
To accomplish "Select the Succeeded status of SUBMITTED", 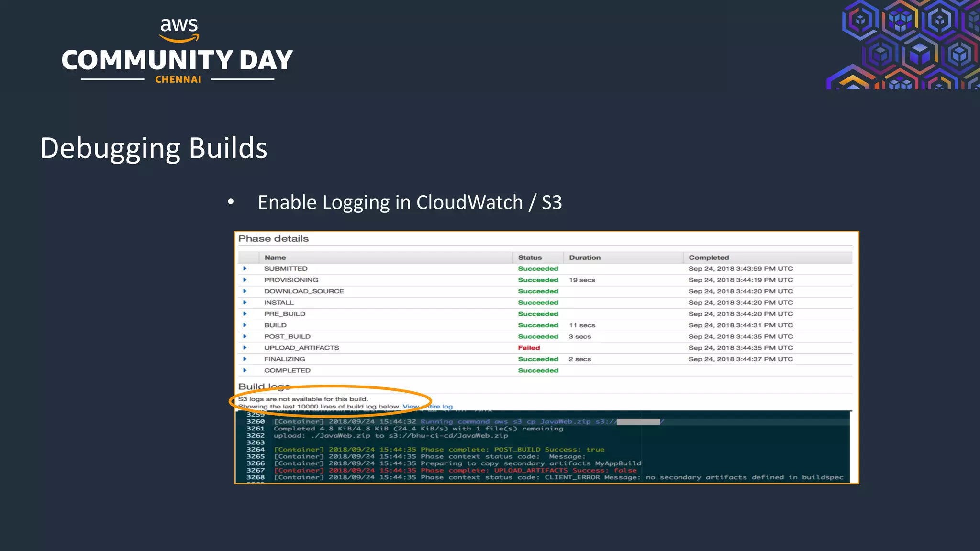I will [x=538, y=269].
